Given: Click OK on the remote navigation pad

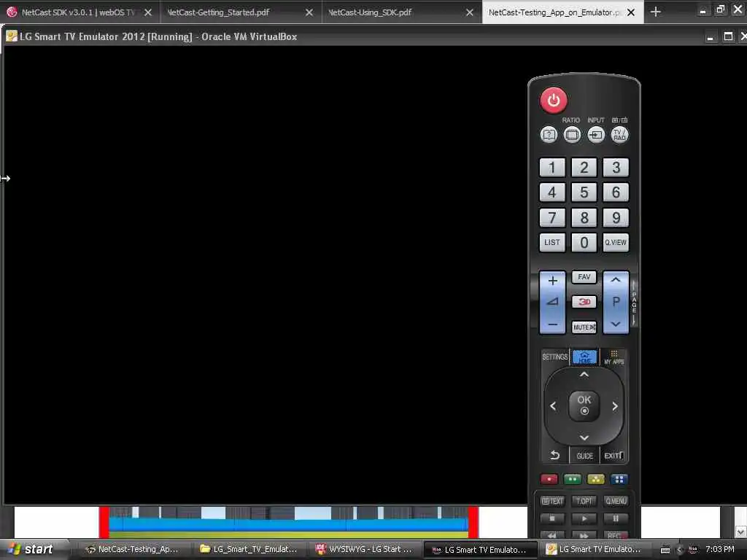Looking at the screenshot, I should [584, 406].
